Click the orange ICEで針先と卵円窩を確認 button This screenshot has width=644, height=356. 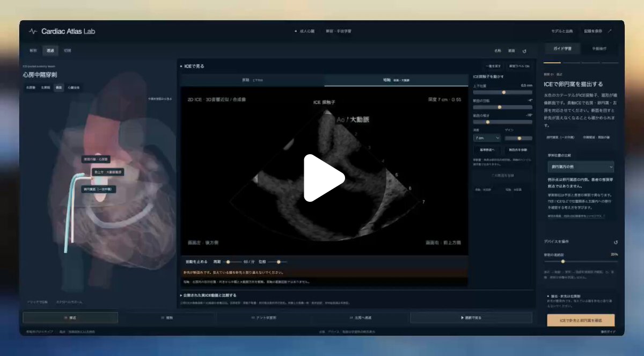(581, 321)
